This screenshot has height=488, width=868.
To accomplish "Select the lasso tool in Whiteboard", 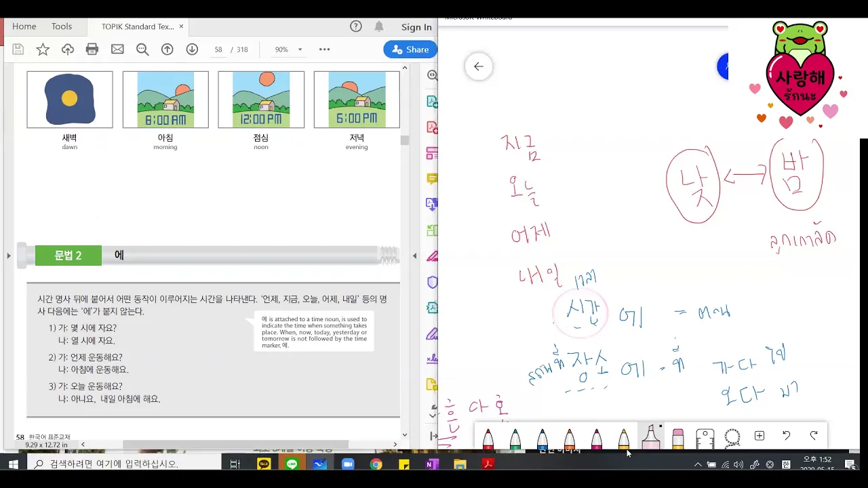I will (732, 438).
